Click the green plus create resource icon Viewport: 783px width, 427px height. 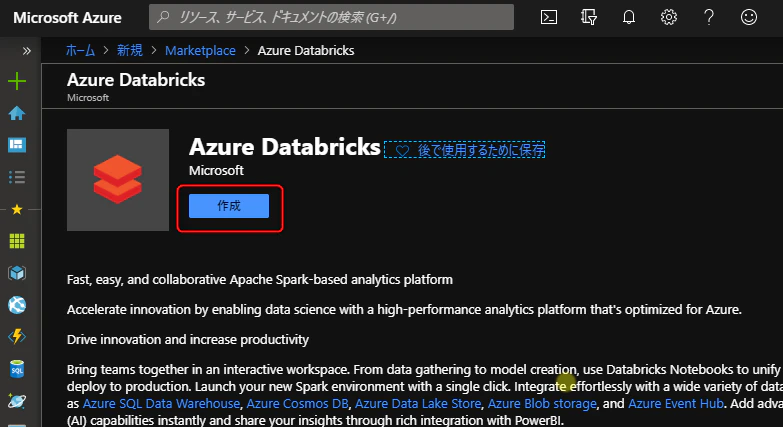coord(17,82)
